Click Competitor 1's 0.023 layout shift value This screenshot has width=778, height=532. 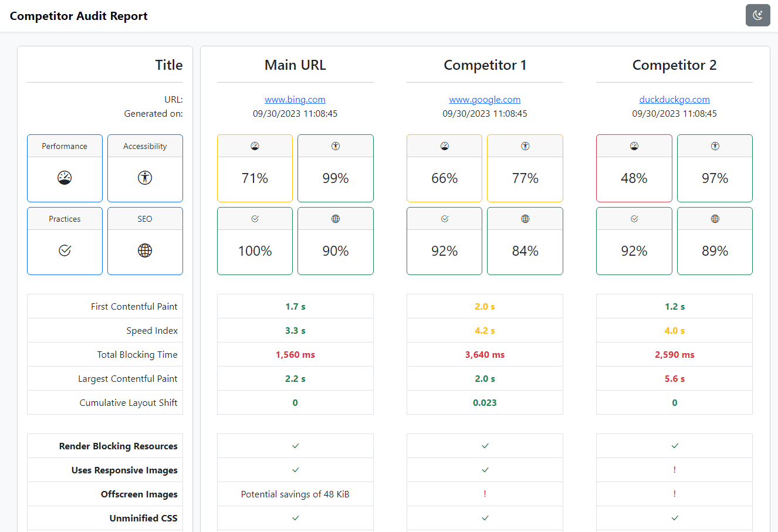point(485,403)
